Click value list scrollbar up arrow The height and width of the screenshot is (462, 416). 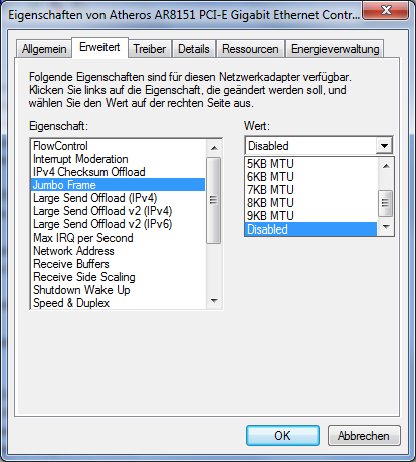(x=386, y=166)
